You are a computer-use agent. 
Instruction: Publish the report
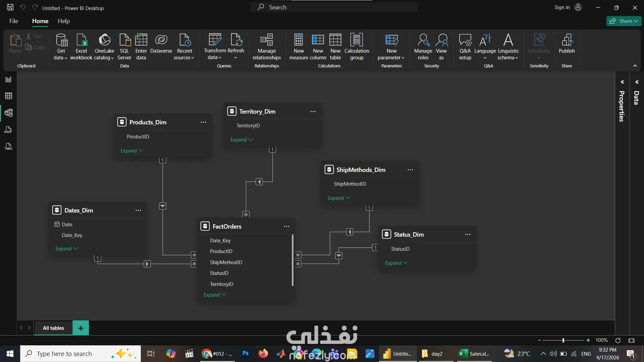[x=567, y=44]
